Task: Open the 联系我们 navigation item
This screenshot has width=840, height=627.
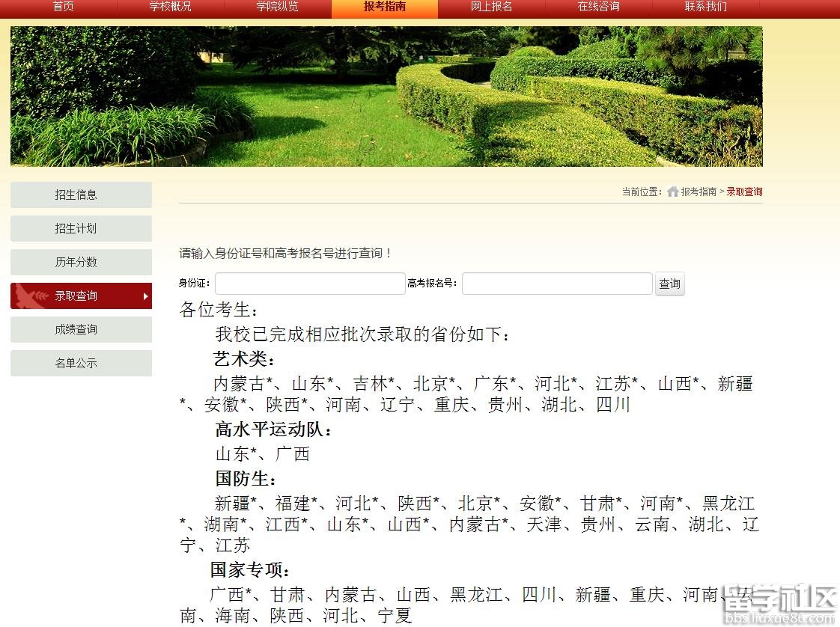Action: pos(705,7)
